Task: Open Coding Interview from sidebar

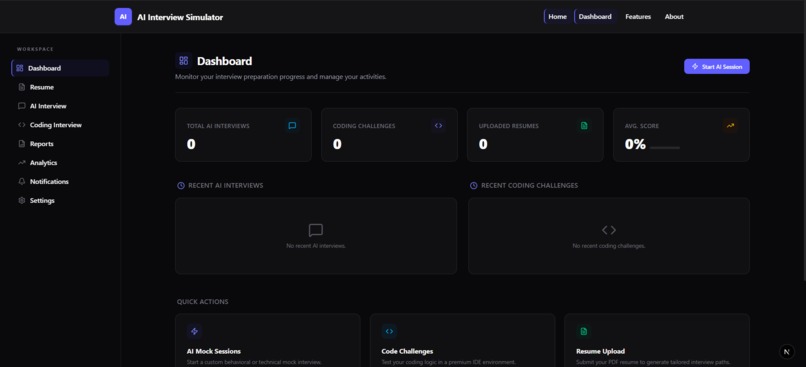Action: (60, 125)
